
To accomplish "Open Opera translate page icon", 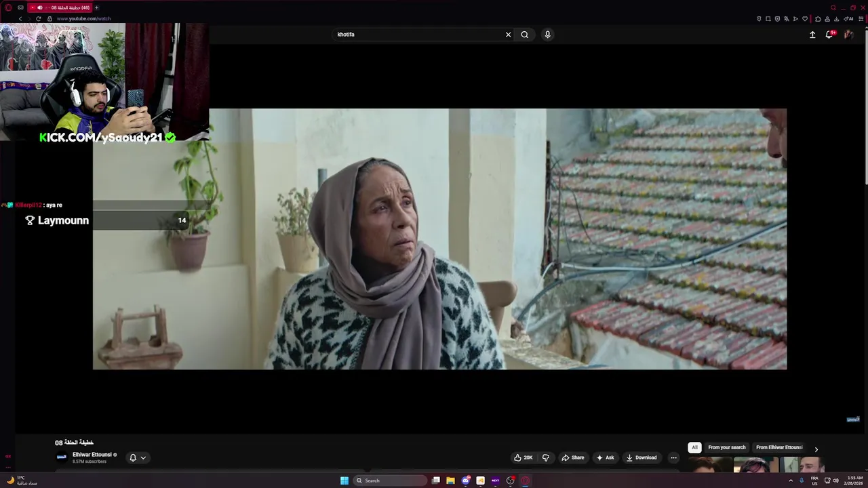I will (x=787, y=19).
